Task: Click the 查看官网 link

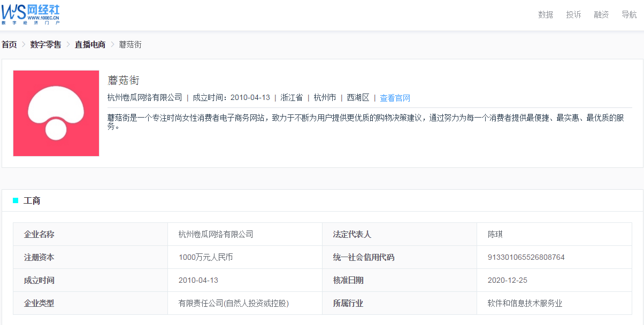Action: coord(395,98)
